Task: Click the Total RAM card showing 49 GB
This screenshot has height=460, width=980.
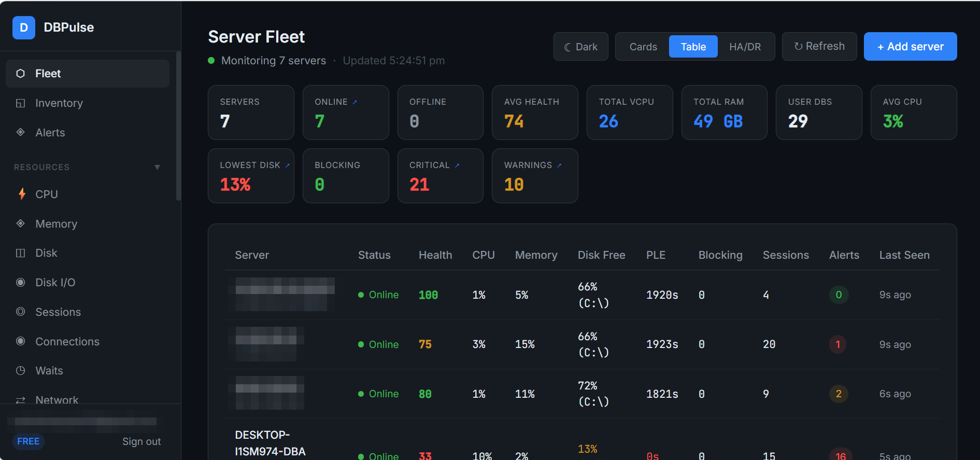Action: click(x=725, y=113)
